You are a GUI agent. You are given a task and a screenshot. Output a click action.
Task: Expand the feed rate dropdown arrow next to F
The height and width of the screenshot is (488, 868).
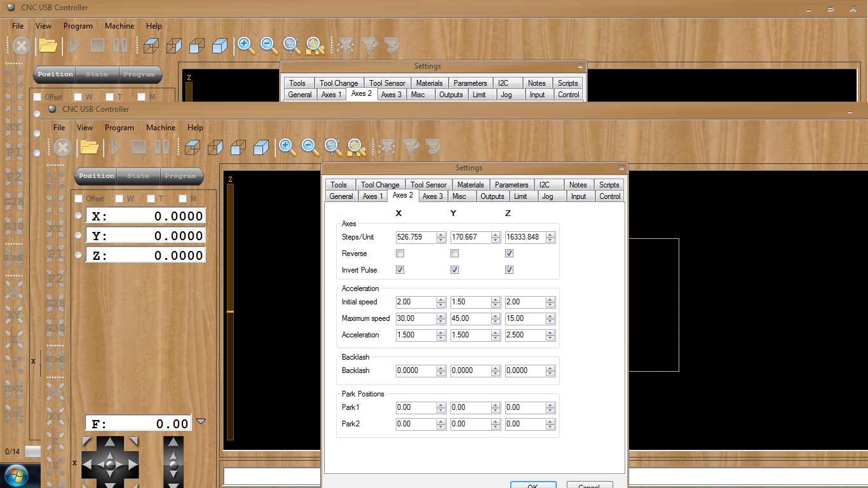pyautogui.click(x=201, y=421)
